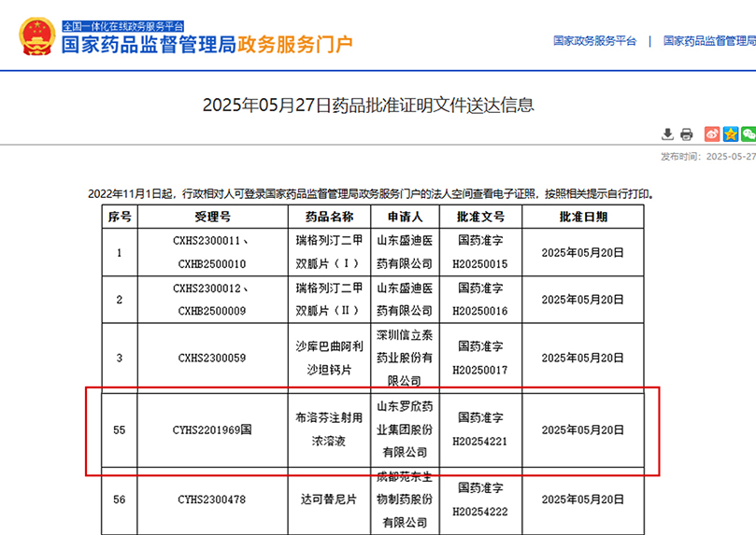Open 国家政务服务平台 link
The height and width of the screenshot is (535, 756).
pyautogui.click(x=594, y=41)
